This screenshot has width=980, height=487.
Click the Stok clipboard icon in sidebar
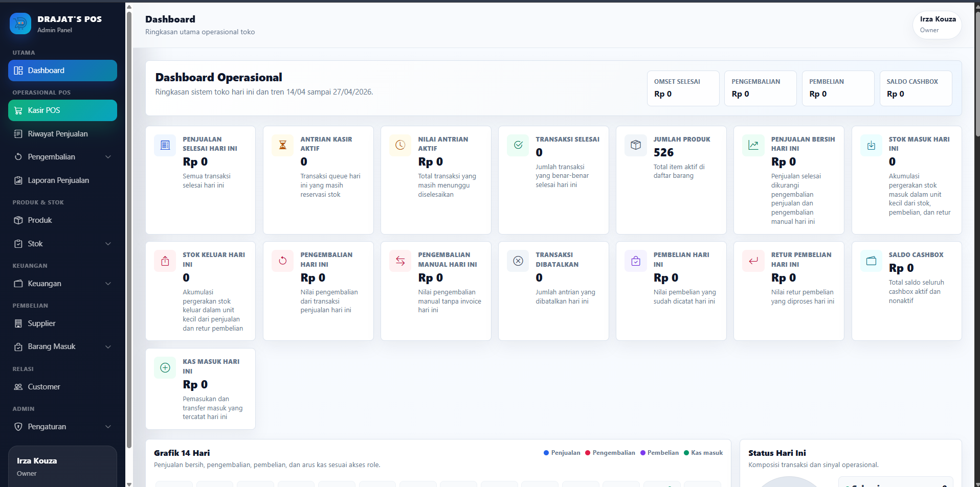18,244
